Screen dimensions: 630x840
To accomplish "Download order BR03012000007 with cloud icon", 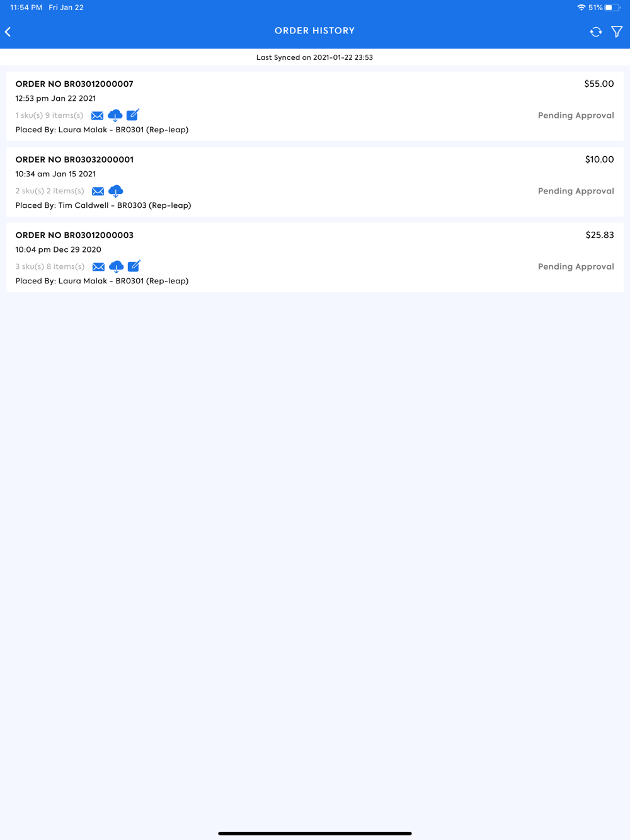I will [x=115, y=115].
